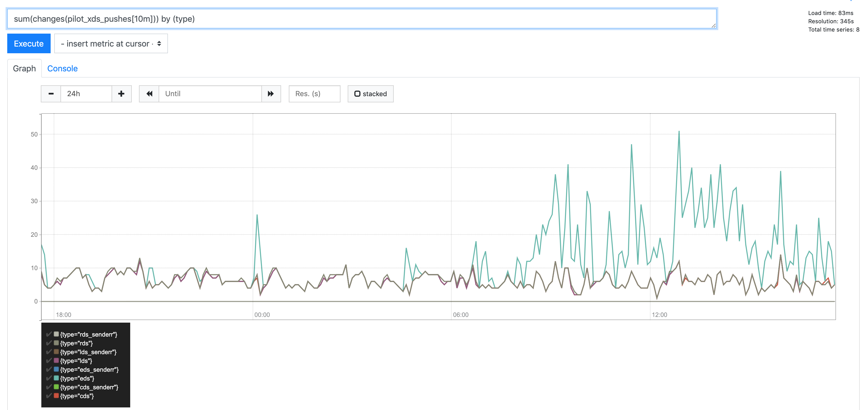Screen dimensions: 868x410
Task: Focus the PromQL query expression field
Action: pyautogui.click(x=361, y=19)
